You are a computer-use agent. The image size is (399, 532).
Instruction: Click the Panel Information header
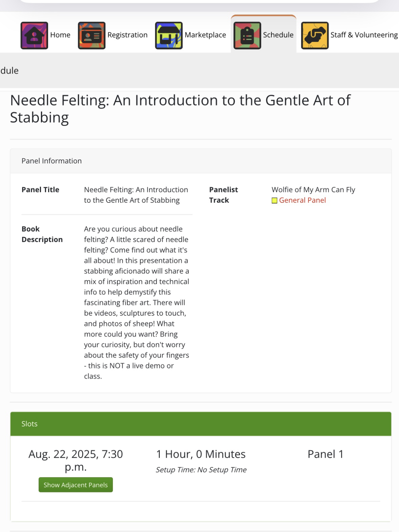point(52,161)
